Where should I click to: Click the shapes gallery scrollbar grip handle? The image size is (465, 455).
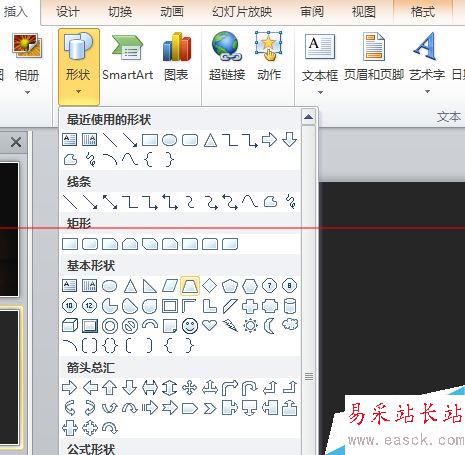pos(309,376)
